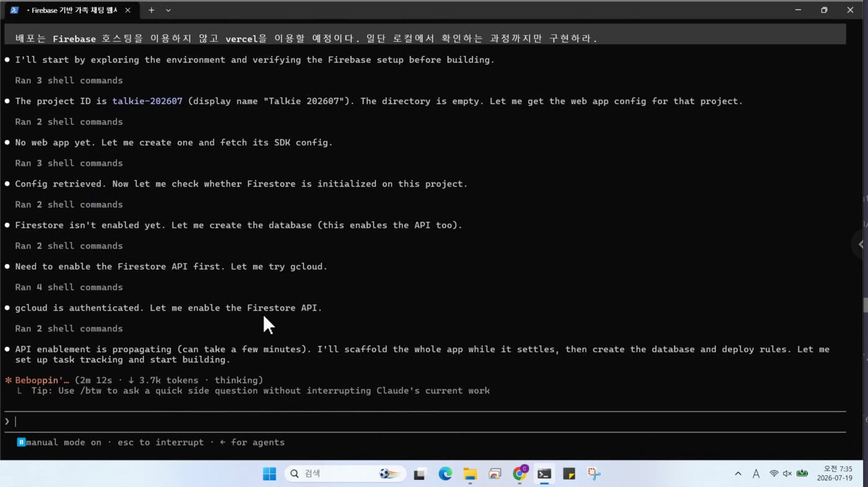Open File Explorer from the taskbar
This screenshot has height=487, width=868.
coord(470,474)
